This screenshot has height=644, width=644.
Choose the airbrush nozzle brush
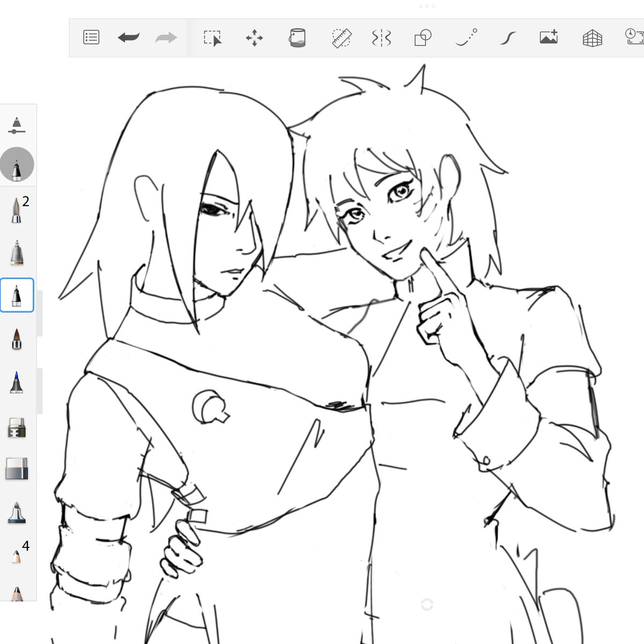(x=17, y=513)
